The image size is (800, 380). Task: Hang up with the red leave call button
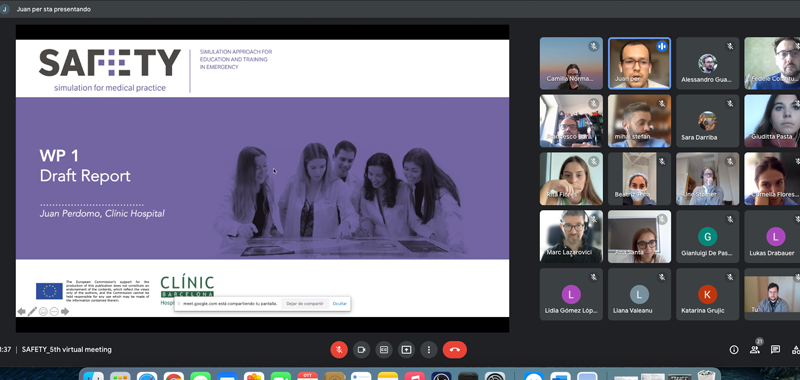coord(455,349)
